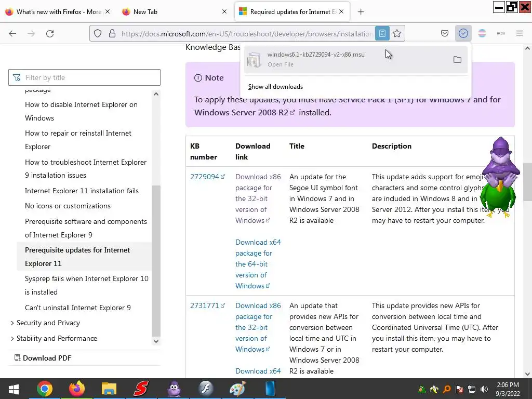Show the download in its folder
Viewport: 532px width, 399px height.
(457, 60)
